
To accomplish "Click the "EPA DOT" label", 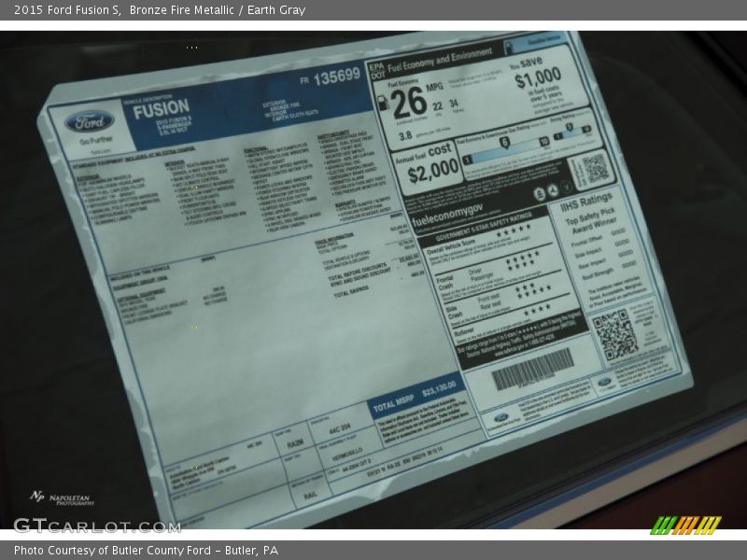I will (377, 71).
